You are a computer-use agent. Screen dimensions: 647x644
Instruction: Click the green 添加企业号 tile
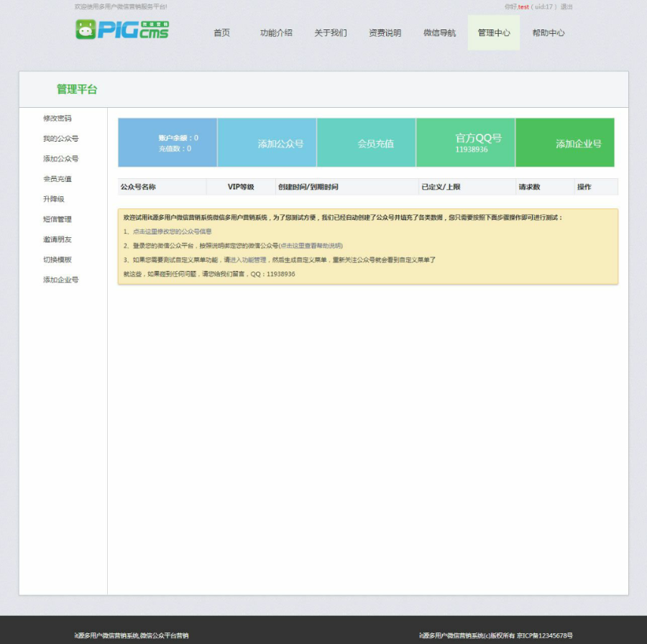[565, 143]
